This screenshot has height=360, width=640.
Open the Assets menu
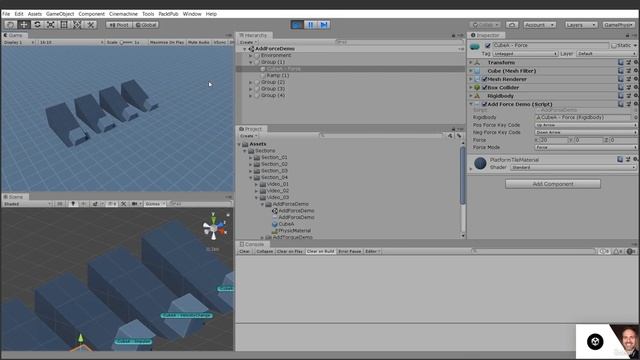(x=35, y=14)
